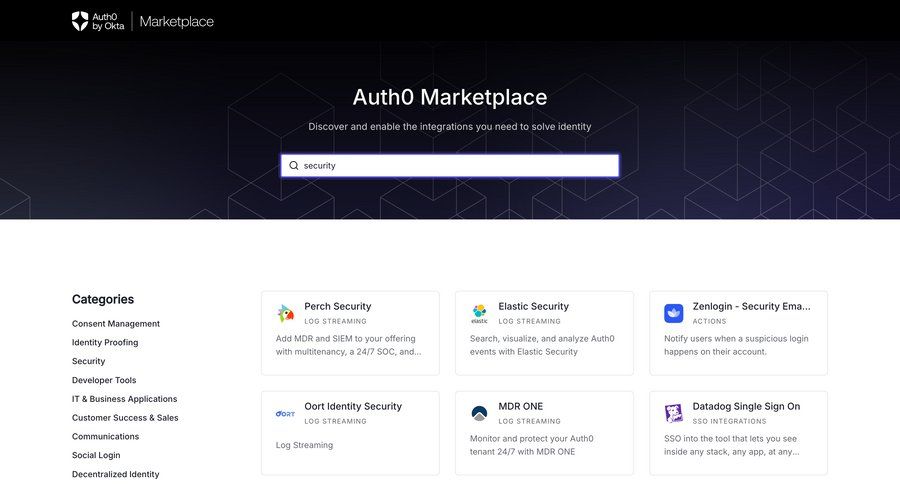Click the Datadog dog logo icon
This screenshot has width=900, height=484.
coord(673,413)
